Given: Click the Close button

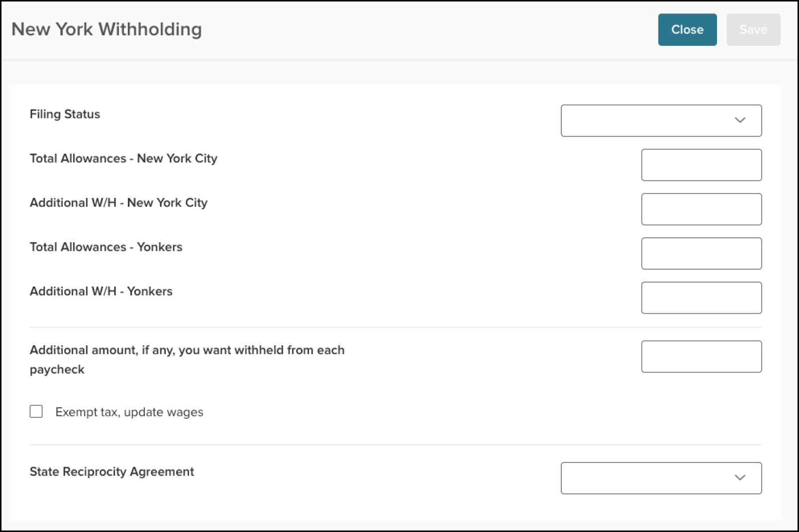Looking at the screenshot, I should pyautogui.click(x=687, y=30).
